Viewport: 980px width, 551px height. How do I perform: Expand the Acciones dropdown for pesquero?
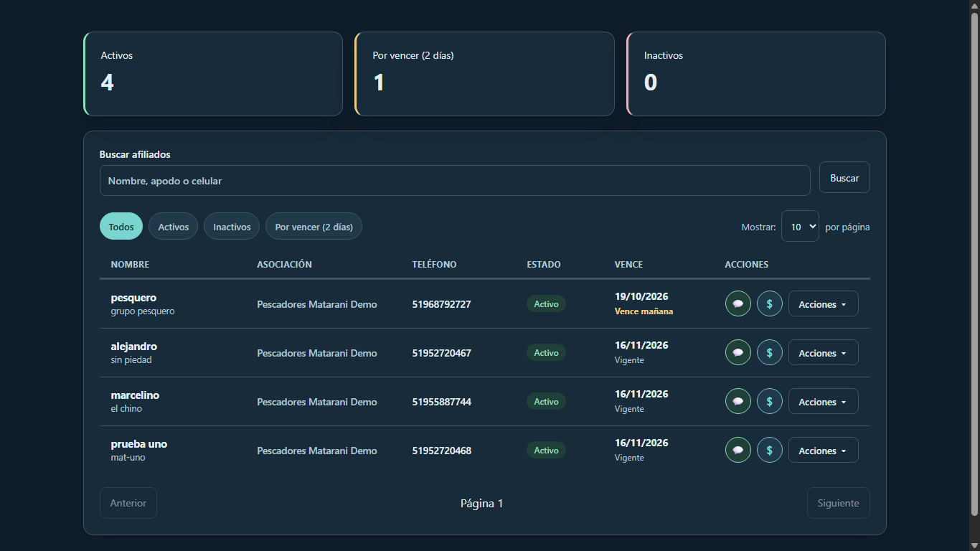click(x=824, y=303)
